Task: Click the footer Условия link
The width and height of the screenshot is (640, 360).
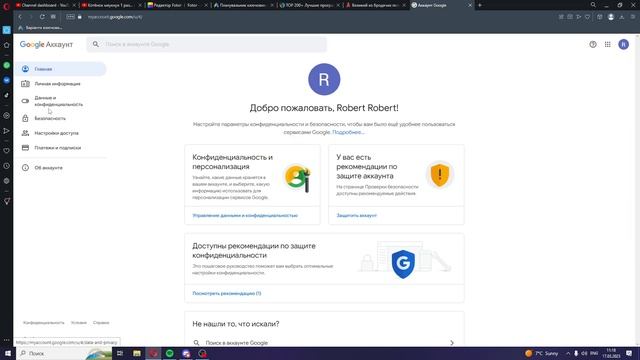Action: [x=79, y=322]
